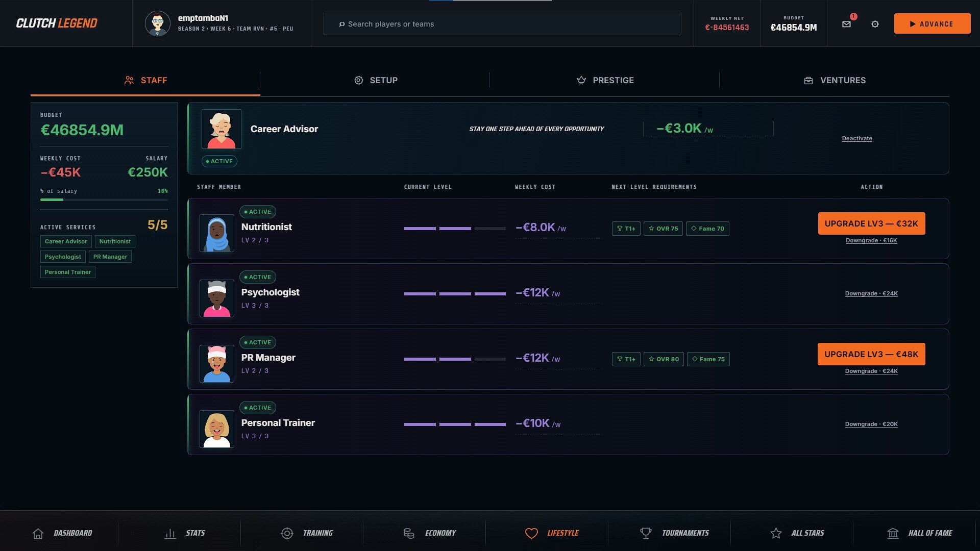Image resolution: width=980 pixels, height=551 pixels.
Task: Switch to the Setup tab
Action: click(375, 81)
